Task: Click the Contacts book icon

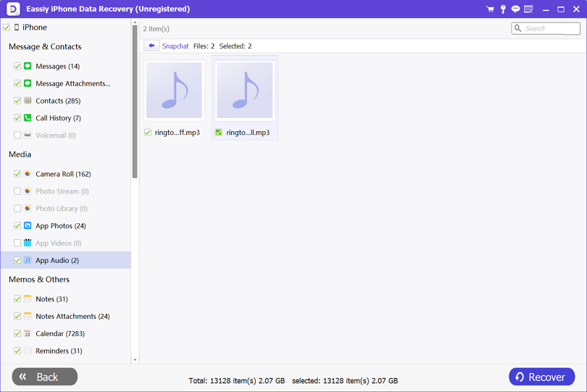Action: pyautogui.click(x=28, y=100)
